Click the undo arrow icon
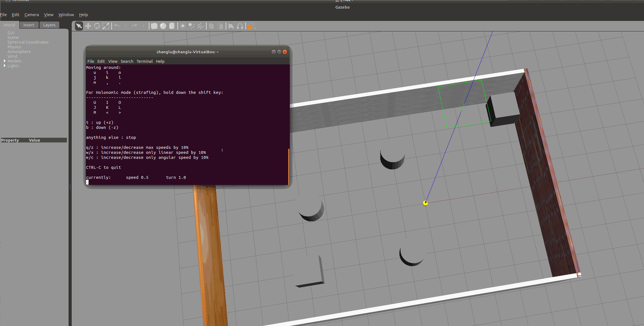Viewport: 644px width, 326px height. [x=117, y=26]
